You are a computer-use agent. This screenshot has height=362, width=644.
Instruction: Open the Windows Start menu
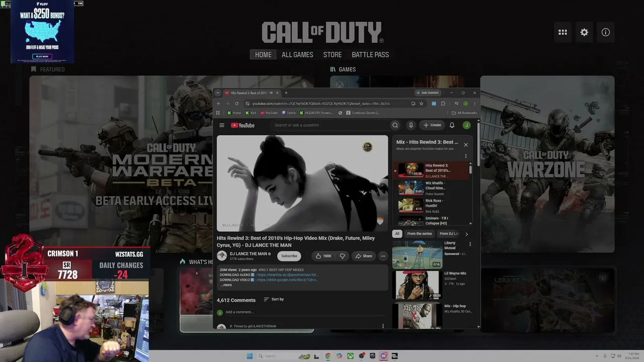point(250,356)
